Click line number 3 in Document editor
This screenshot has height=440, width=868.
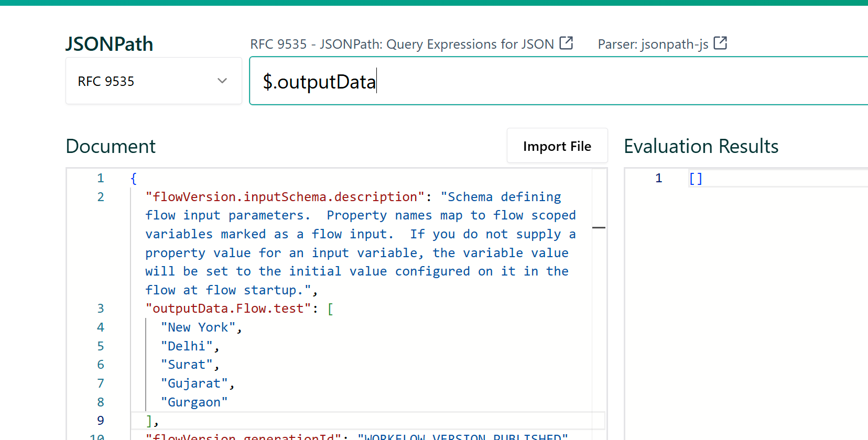(x=101, y=309)
